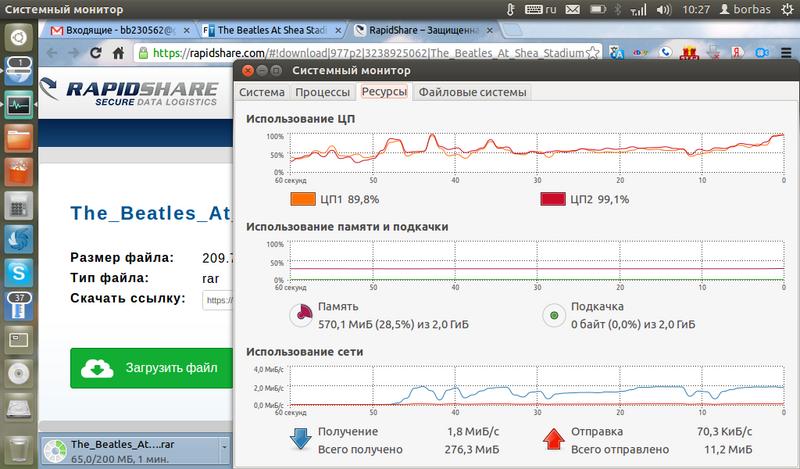The width and height of the screenshot is (800, 469).
Task: Close the RapidShare browser tab
Action: point(490,31)
